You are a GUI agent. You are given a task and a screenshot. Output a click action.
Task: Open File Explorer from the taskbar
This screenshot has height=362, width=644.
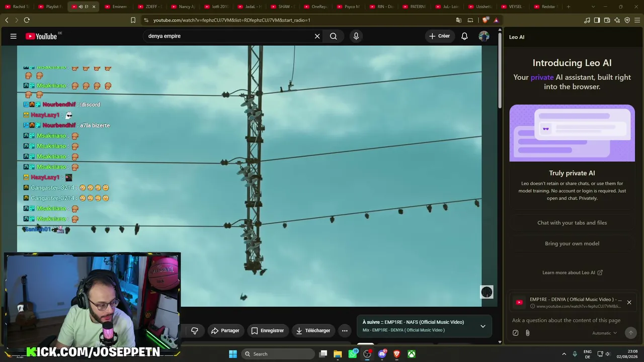[338, 354]
